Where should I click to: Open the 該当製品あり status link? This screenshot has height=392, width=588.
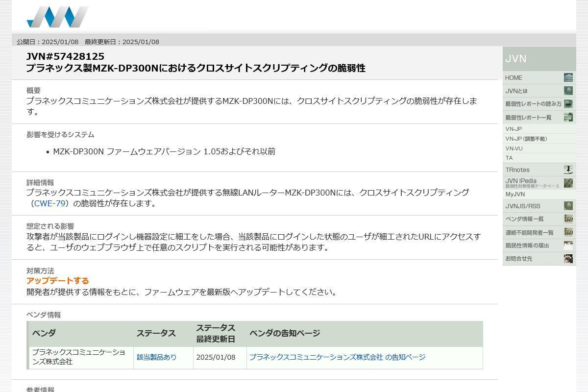pos(156,357)
